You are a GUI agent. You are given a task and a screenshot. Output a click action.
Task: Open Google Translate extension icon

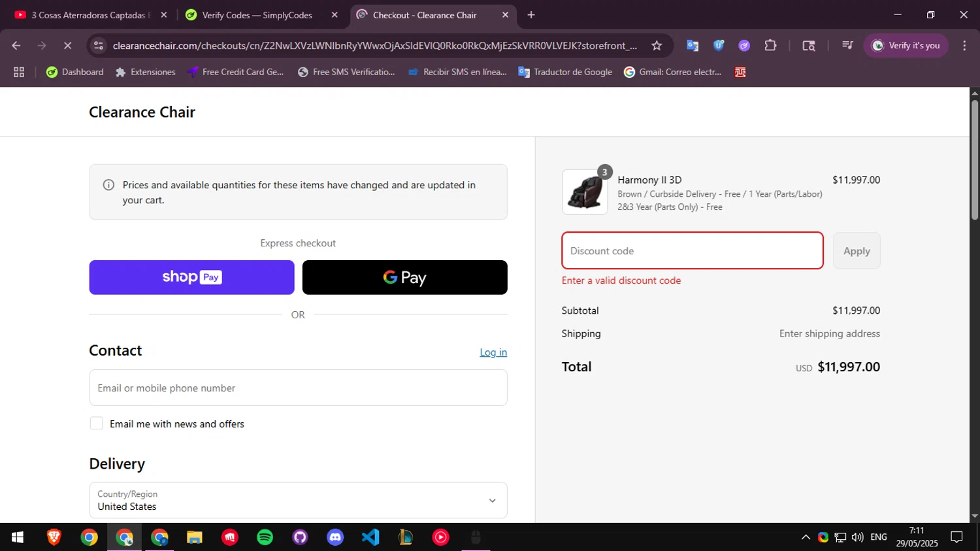(693, 46)
